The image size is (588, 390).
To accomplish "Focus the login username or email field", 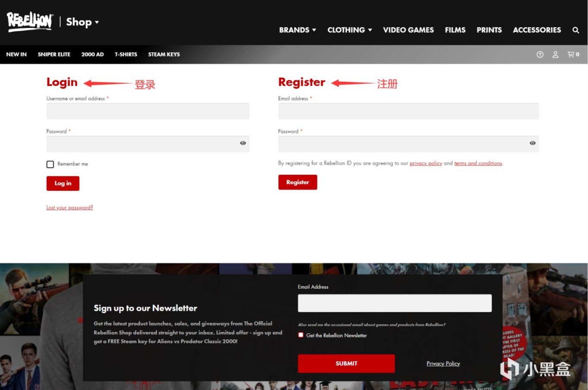I will pyautogui.click(x=148, y=111).
